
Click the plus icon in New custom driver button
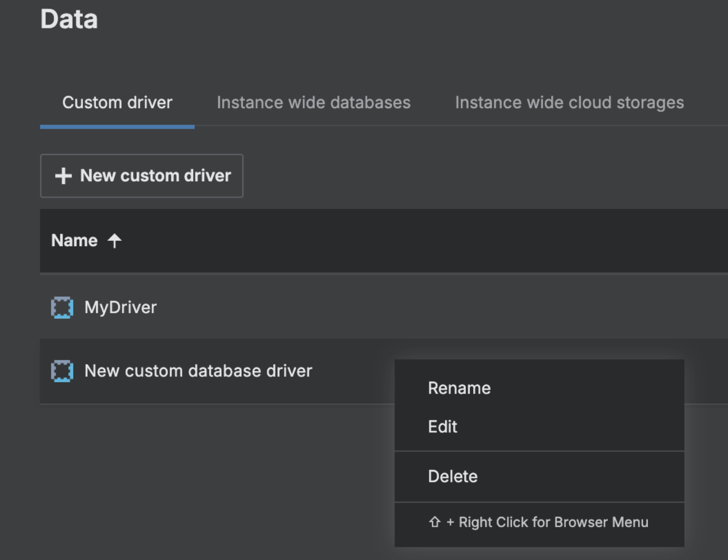(63, 176)
